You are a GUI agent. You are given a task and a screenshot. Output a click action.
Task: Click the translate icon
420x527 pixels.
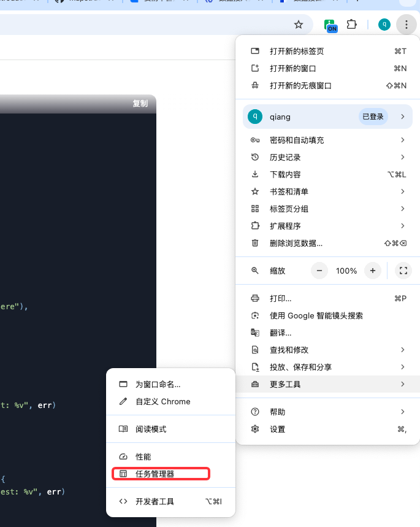pyautogui.click(x=255, y=333)
